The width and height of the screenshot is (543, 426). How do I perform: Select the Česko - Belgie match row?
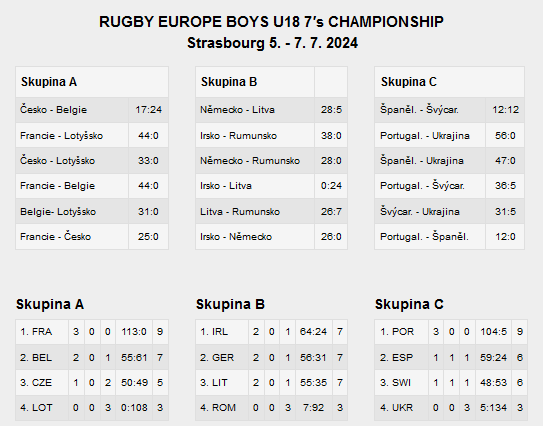tap(92, 110)
